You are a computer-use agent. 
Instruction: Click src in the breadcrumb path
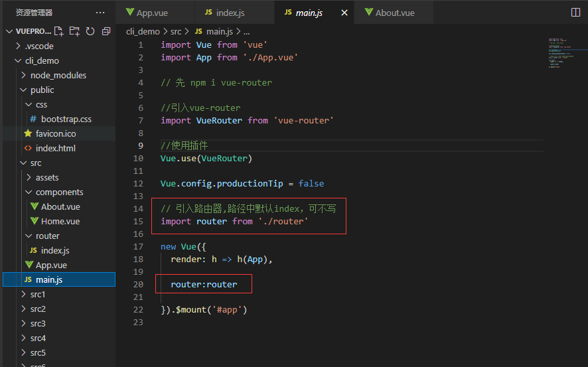pyautogui.click(x=176, y=31)
